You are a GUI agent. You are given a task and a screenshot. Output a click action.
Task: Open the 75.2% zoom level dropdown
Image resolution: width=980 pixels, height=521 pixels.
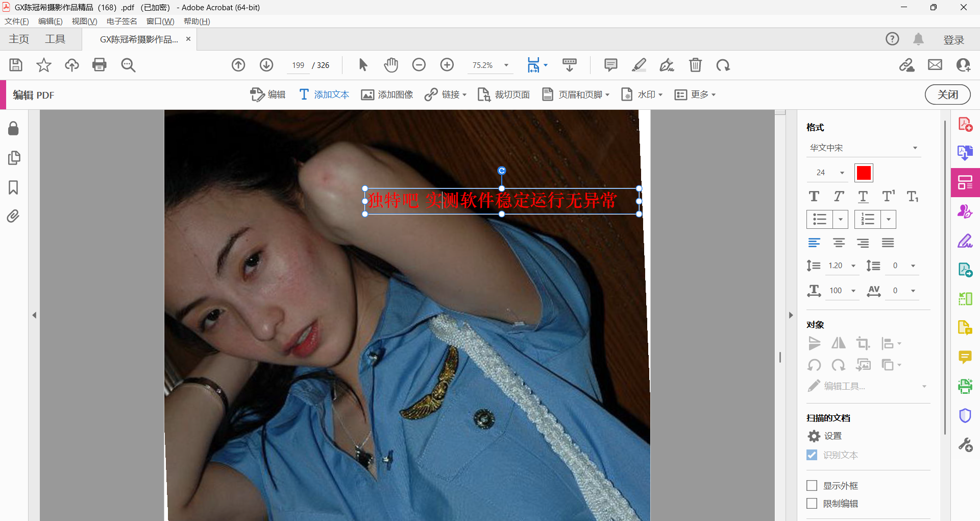pos(506,65)
